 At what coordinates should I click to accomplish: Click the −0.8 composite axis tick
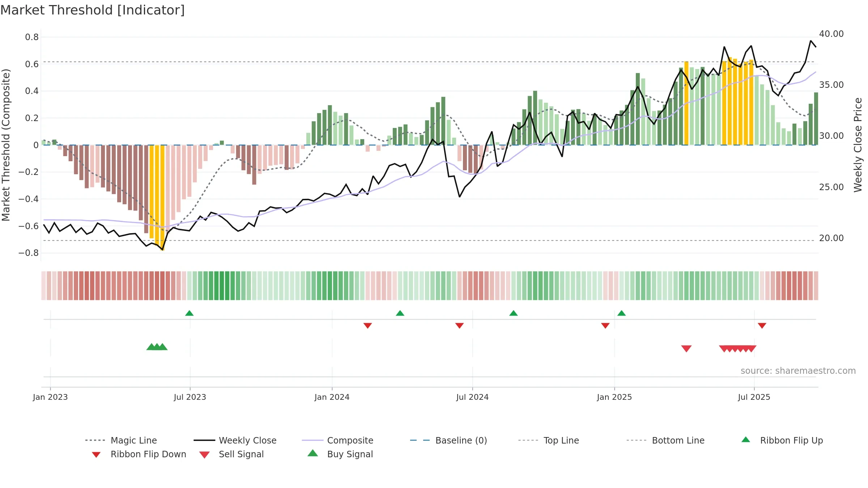(x=29, y=253)
